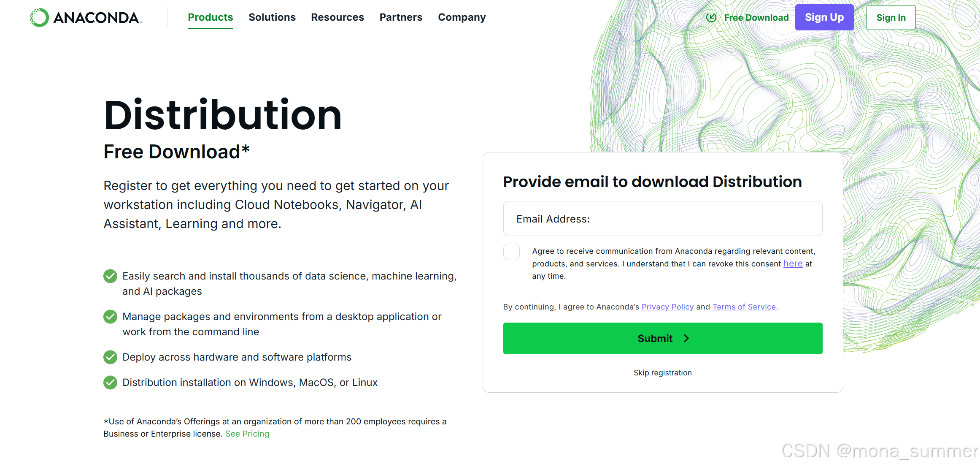980x467 pixels.
Task: Click the checkmark beside 'Deploy across hardware'
Action: [110, 357]
